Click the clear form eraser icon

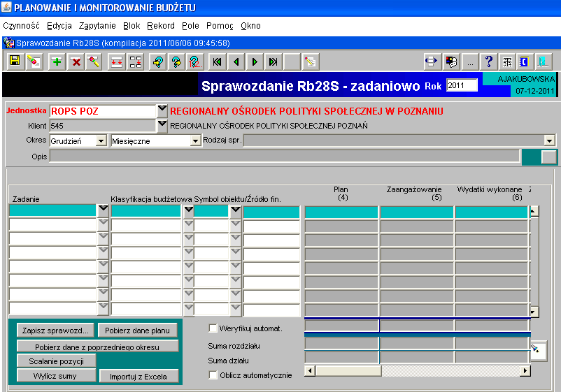click(x=34, y=61)
